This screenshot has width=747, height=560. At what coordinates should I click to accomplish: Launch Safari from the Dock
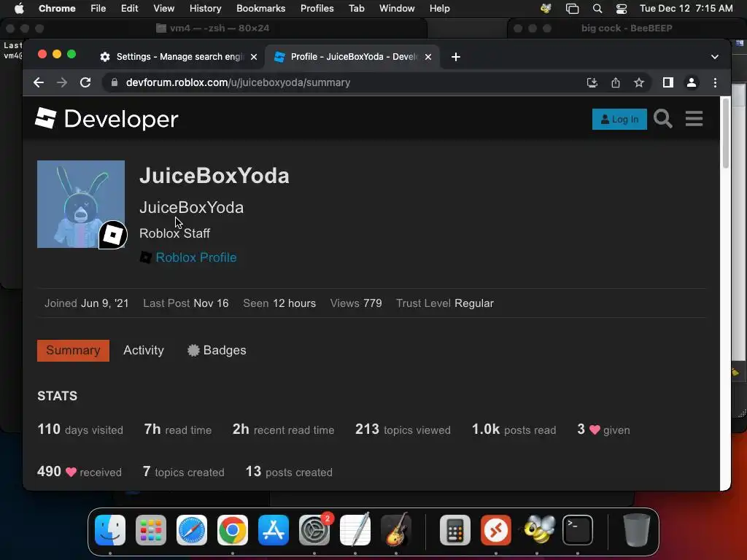pyautogui.click(x=192, y=530)
